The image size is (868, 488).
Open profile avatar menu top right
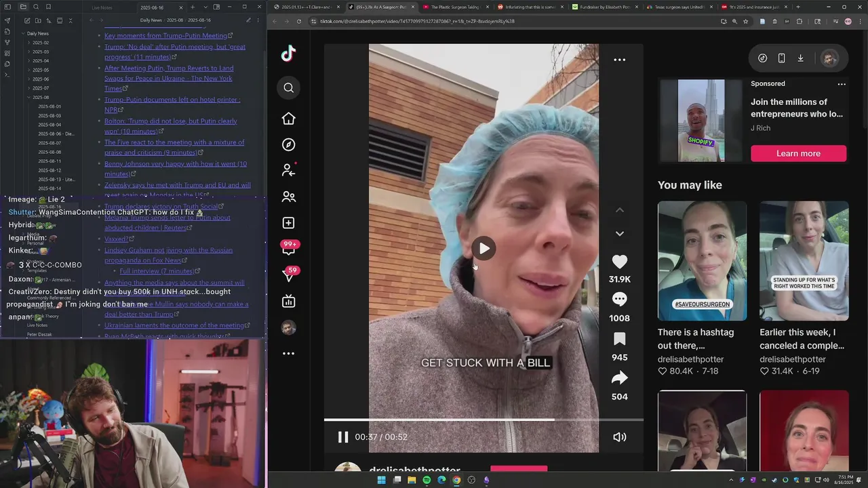(829, 58)
